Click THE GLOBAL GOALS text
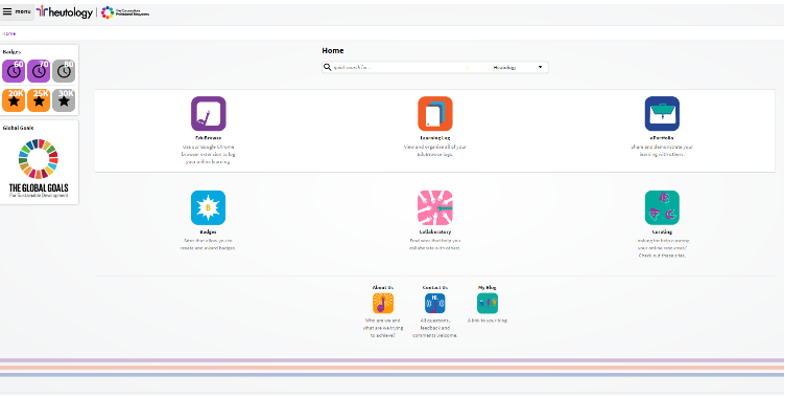This screenshot has width=785, height=398. pyautogui.click(x=39, y=188)
